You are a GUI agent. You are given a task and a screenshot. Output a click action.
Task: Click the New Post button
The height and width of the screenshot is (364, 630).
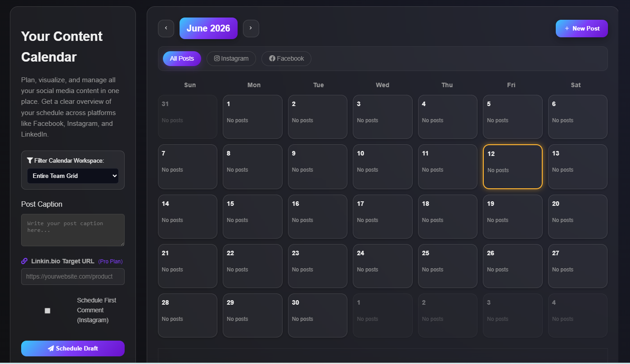582,28
